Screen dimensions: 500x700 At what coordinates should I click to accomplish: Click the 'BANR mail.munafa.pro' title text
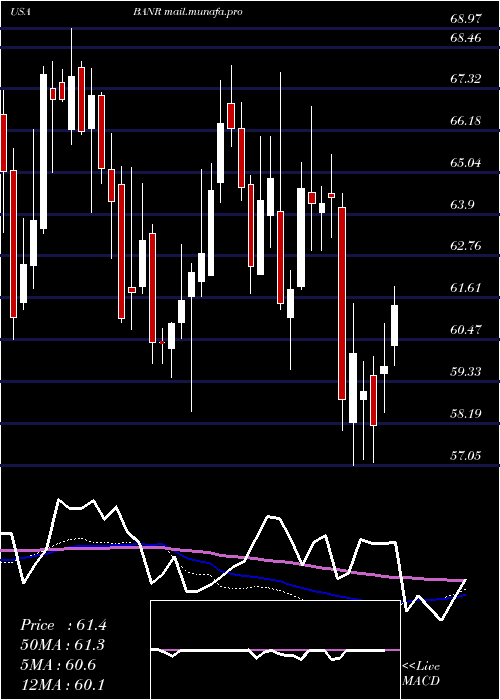tap(188, 12)
